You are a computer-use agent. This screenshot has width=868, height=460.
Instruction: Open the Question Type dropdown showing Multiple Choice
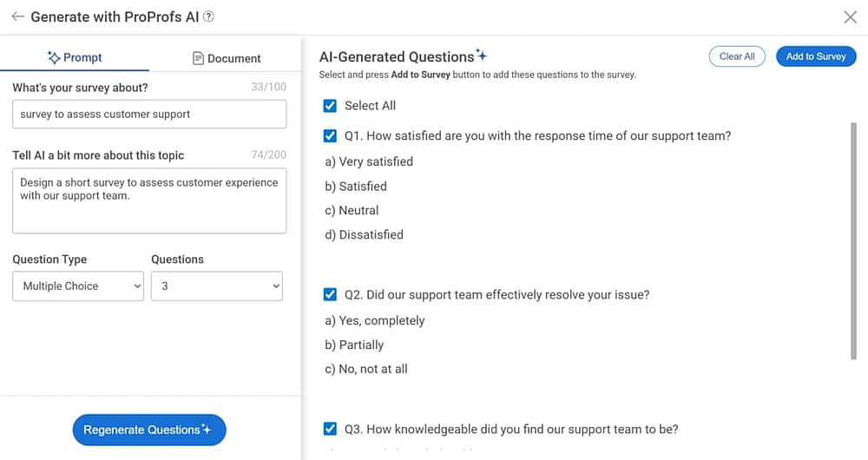click(78, 286)
